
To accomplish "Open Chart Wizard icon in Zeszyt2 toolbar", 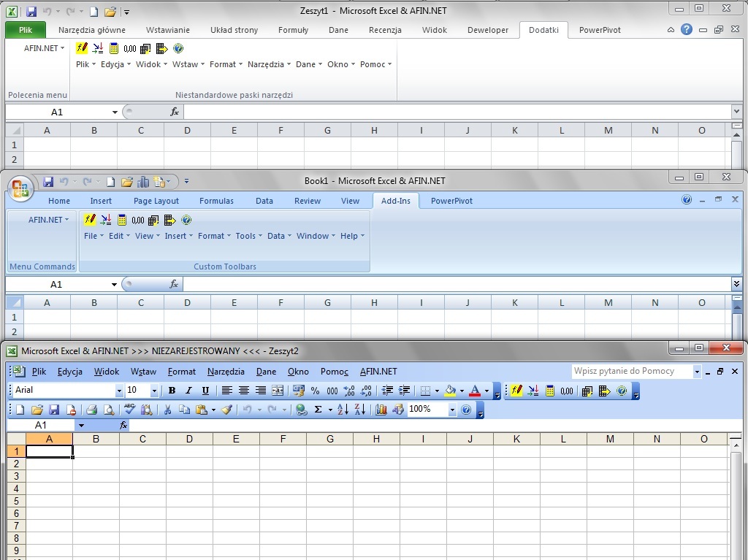I will 381,410.
